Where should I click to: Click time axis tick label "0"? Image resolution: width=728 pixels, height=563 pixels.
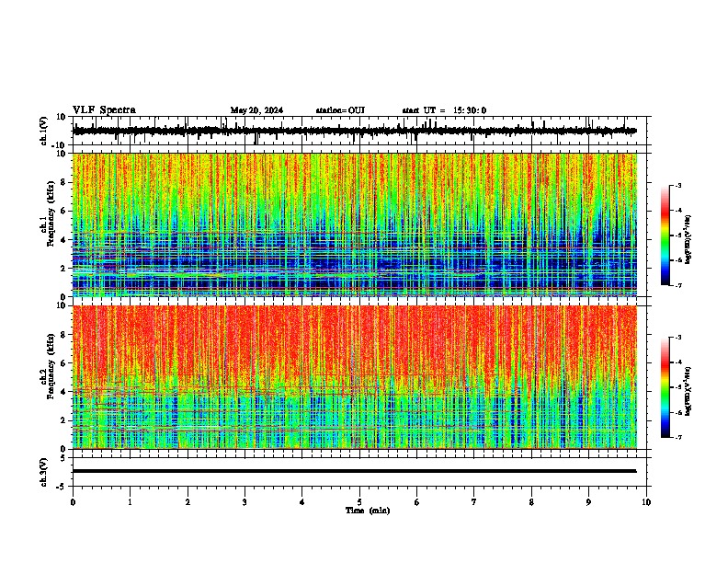(73, 502)
